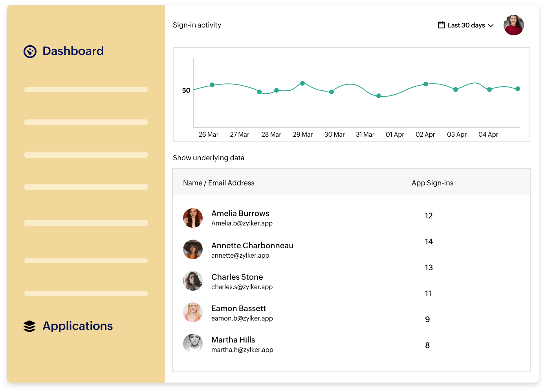Open the user profile avatar at top right
The image size is (546, 392).
tap(513, 25)
